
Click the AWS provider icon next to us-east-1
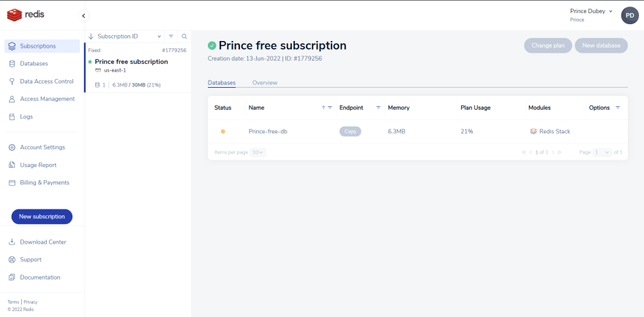point(98,70)
